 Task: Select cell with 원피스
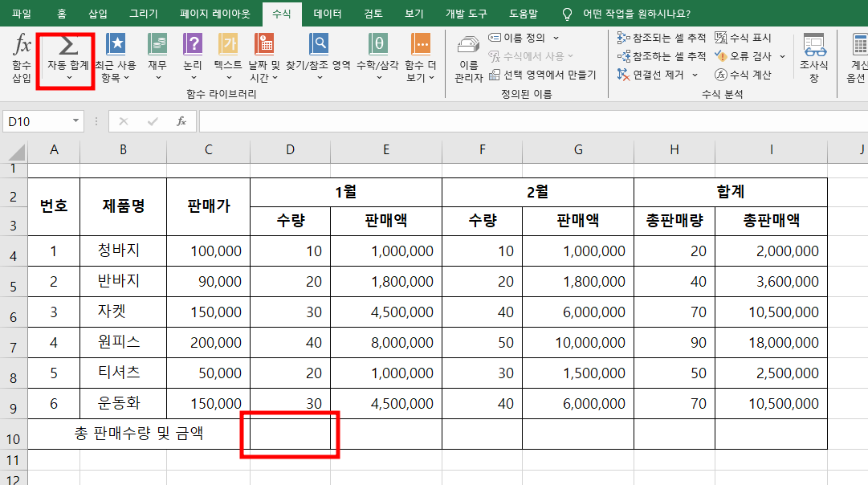[x=123, y=343]
